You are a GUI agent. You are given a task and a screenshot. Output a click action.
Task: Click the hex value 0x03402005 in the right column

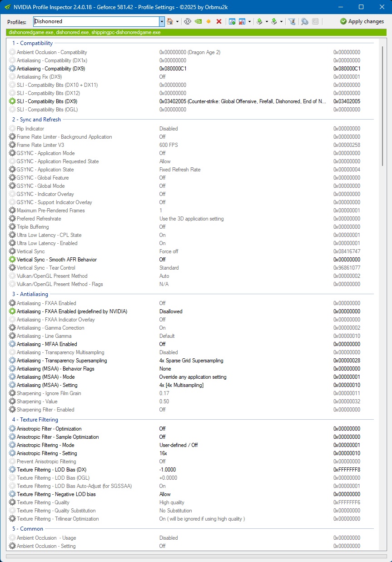pyautogui.click(x=347, y=101)
